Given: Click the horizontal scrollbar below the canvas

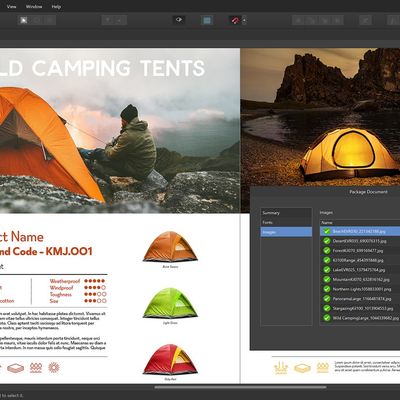Looking at the screenshot, I should tap(240, 387).
